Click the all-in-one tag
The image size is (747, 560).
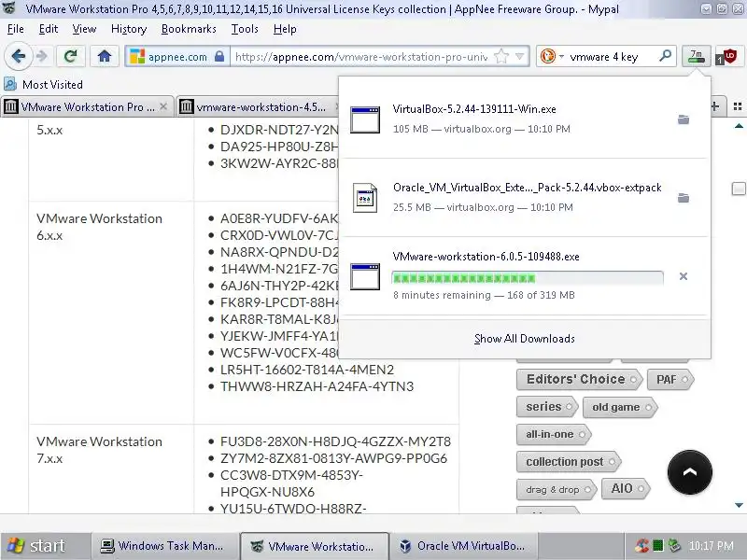pyautogui.click(x=554, y=434)
